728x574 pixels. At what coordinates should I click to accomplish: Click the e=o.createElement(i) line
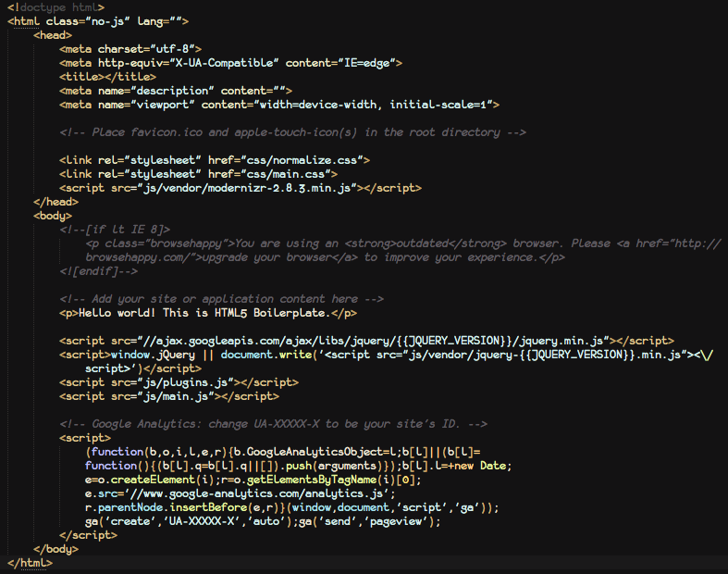tap(253, 480)
